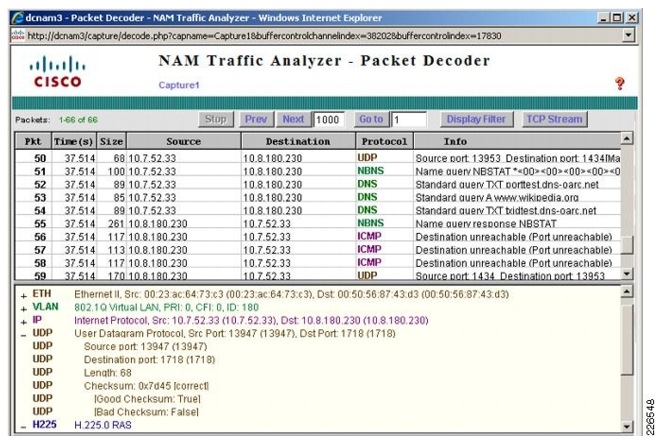This screenshot has width=662, height=443.
Task: Select packet 50 row number
Action: click(x=40, y=158)
